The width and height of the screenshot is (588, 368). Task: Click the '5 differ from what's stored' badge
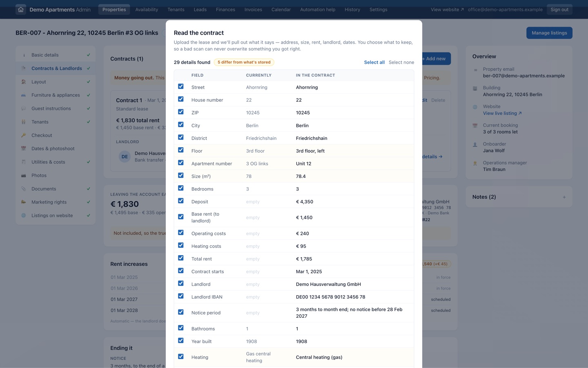tap(244, 62)
